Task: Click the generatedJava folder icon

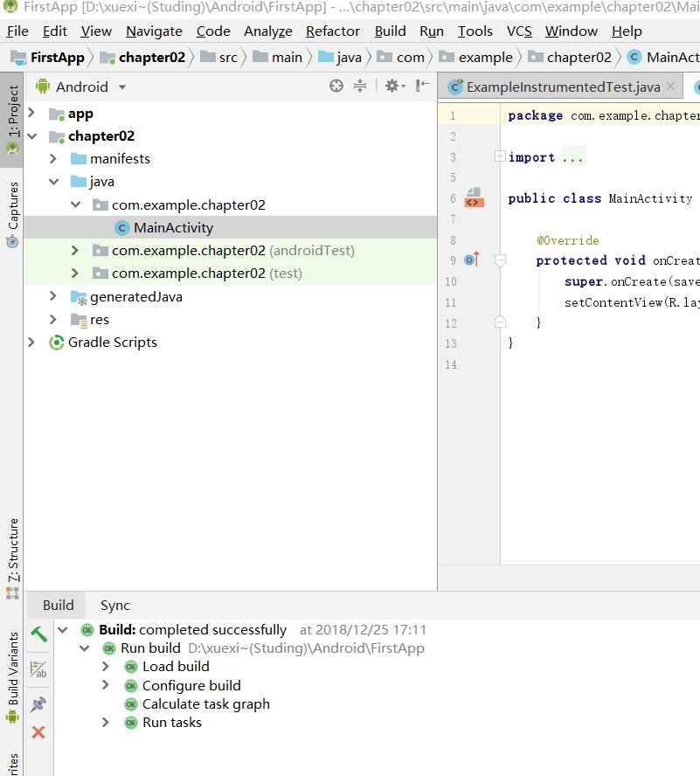Action: point(79,297)
